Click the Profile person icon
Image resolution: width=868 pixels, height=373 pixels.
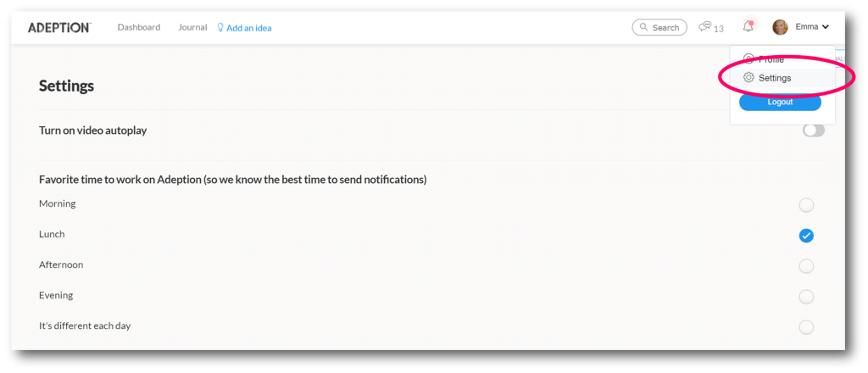[x=748, y=59]
